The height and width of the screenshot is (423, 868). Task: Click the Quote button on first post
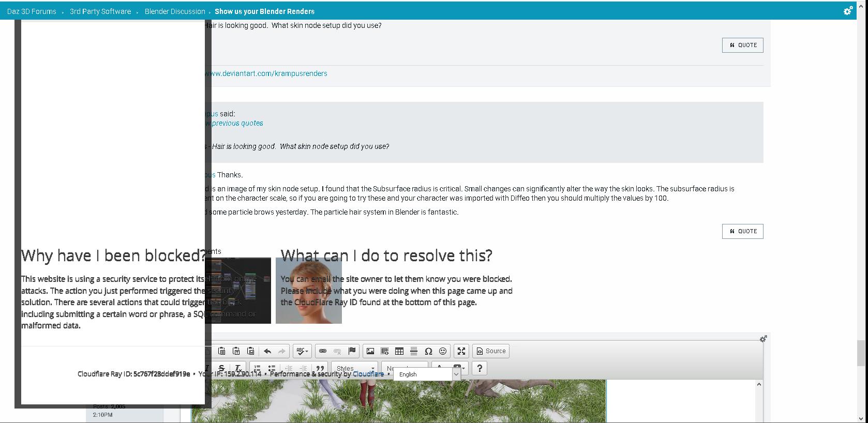(743, 45)
